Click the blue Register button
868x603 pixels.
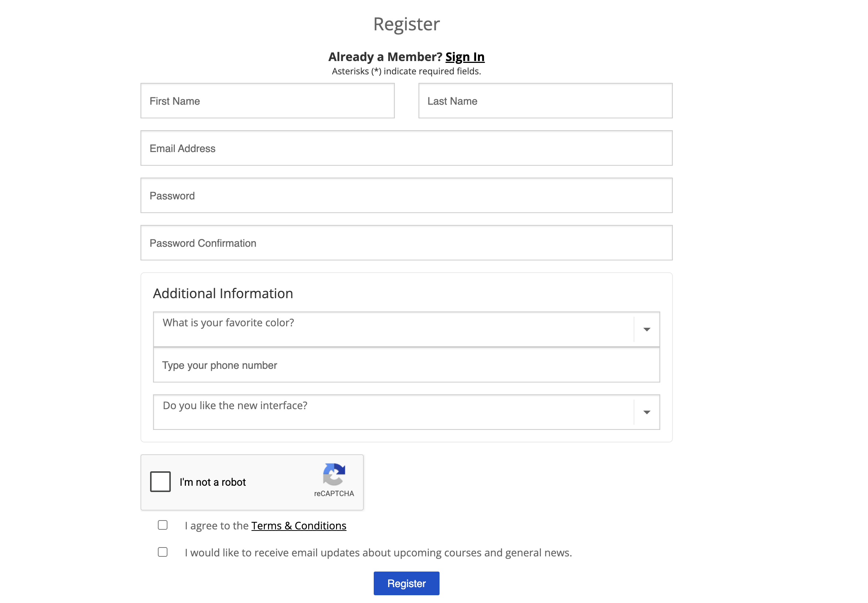(406, 583)
